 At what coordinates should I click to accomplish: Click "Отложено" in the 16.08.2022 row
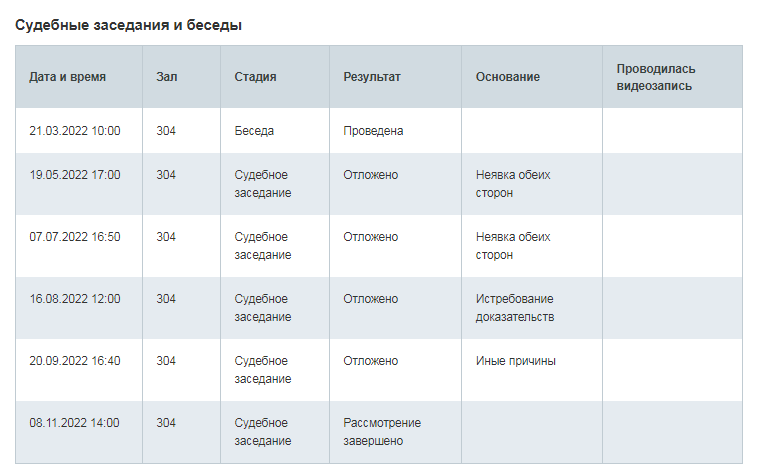(x=370, y=299)
